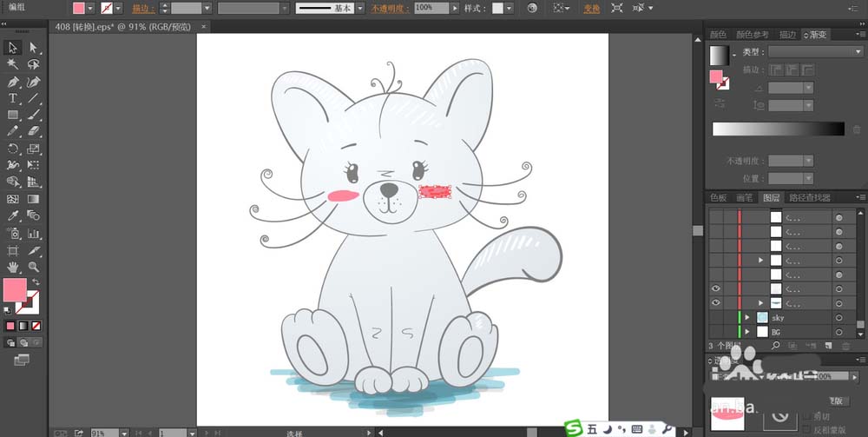Select the Pen tool
This screenshot has height=437, width=868.
coord(13,82)
